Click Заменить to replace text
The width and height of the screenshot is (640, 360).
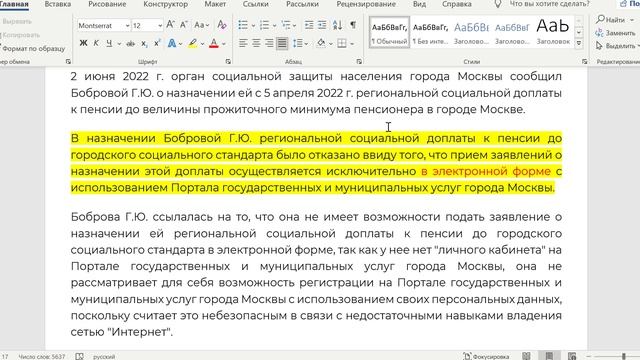pyautogui.click(x=615, y=33)
